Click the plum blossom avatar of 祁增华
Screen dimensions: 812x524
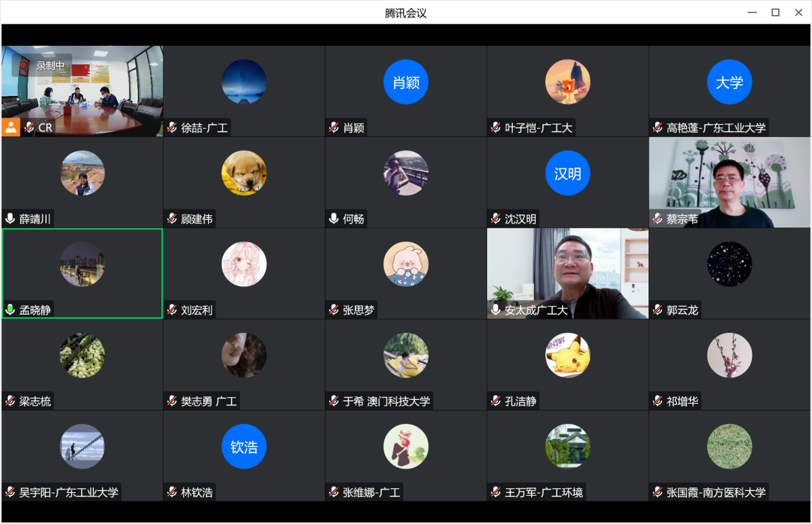(730, 355)
